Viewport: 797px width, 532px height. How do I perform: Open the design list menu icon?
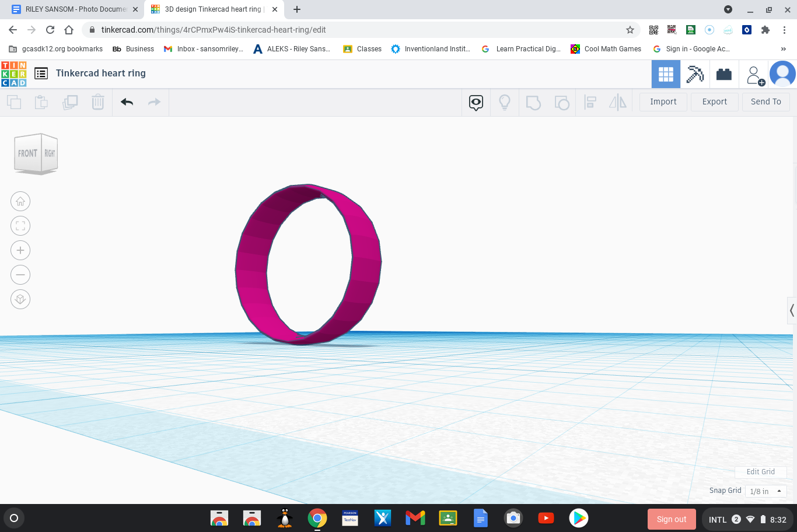tap(41, 73)
